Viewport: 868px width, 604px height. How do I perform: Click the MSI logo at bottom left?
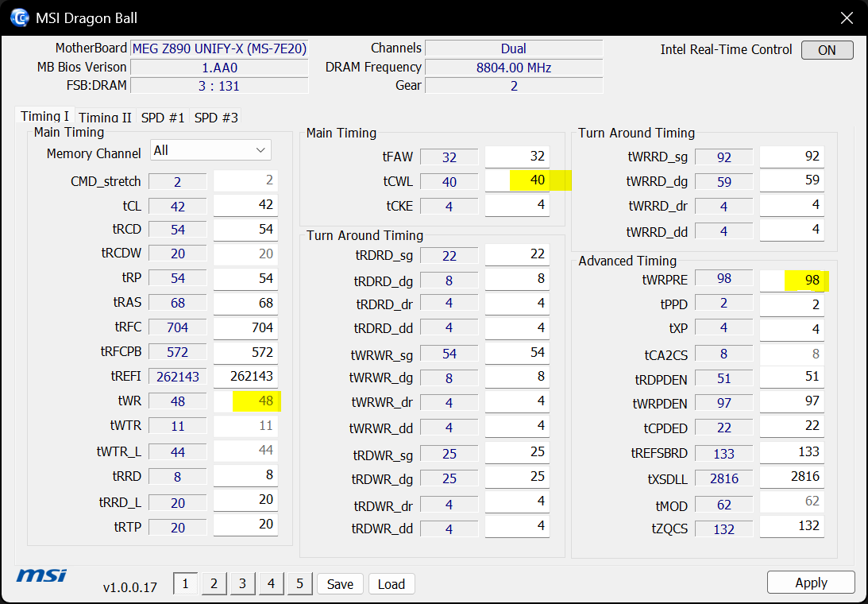click(41, 575)
